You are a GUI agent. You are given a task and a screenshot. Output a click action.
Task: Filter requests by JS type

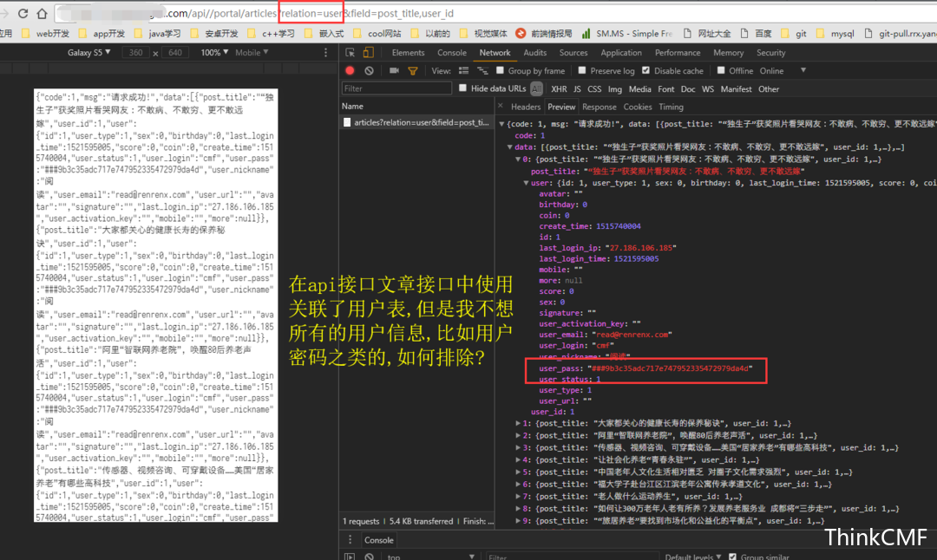click(577, 89)
